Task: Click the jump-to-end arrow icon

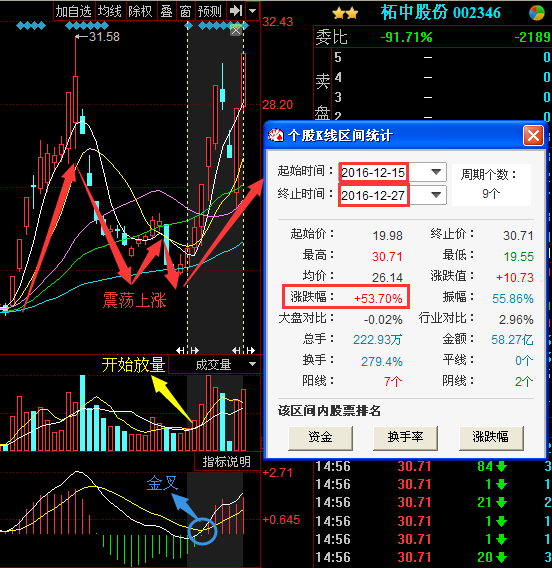Action: 235,11
